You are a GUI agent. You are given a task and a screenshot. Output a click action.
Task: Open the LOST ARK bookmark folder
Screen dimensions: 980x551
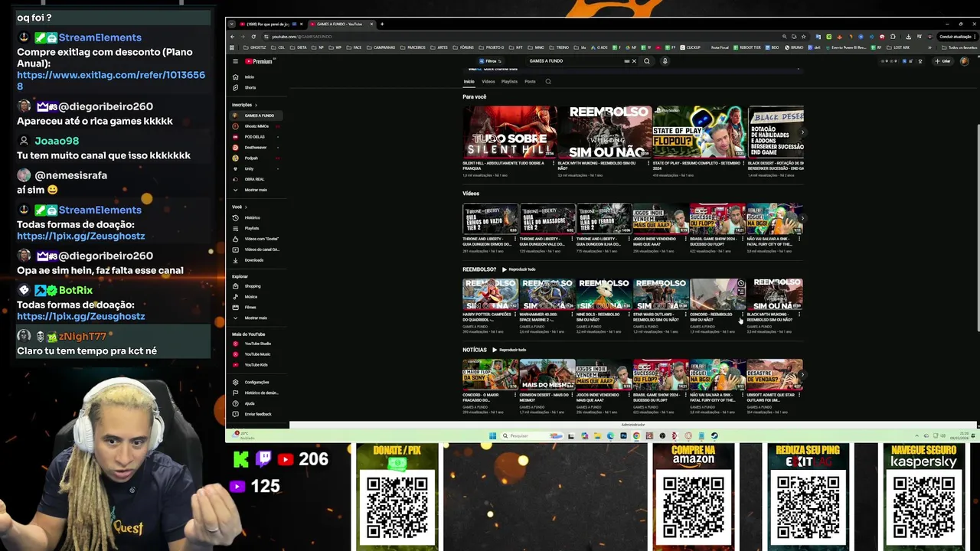[x=898, y=47]
